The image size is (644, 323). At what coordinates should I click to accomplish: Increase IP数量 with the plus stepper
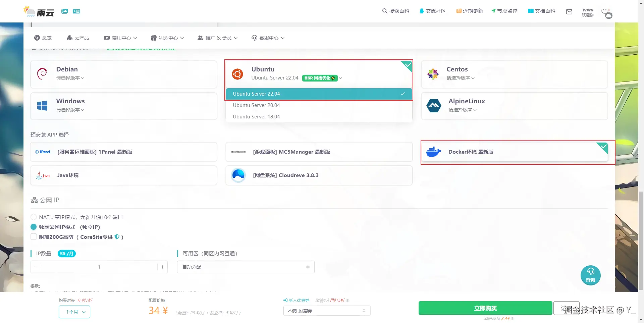(162, 267)
